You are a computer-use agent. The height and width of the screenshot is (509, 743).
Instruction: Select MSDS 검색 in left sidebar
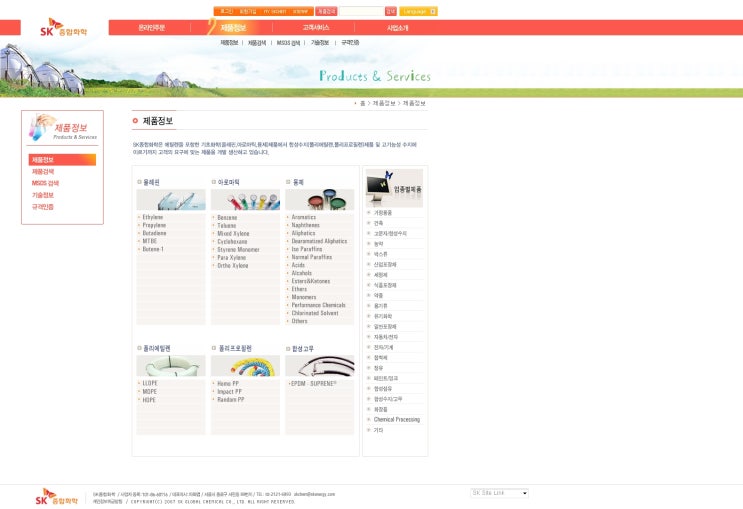point(45,183)
